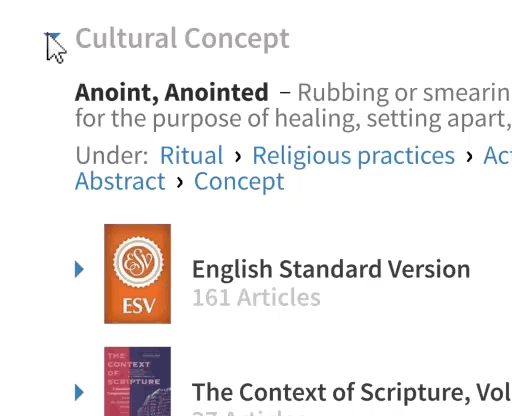The image size is (512, 416).
Task: Open The Context of Scripture title
Action: click(352, 392)
